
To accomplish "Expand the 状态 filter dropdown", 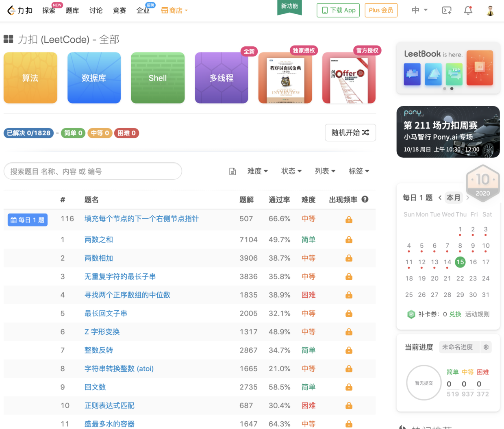I will tap(291, 171).
